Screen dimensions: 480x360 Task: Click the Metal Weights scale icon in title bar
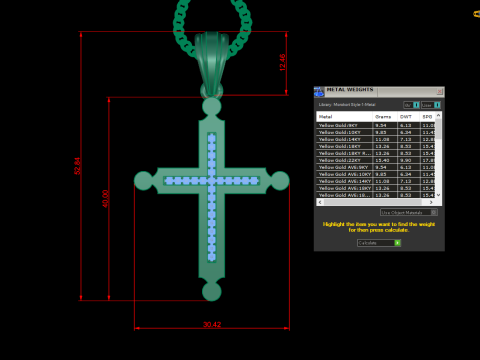click(x=319, y=92)
